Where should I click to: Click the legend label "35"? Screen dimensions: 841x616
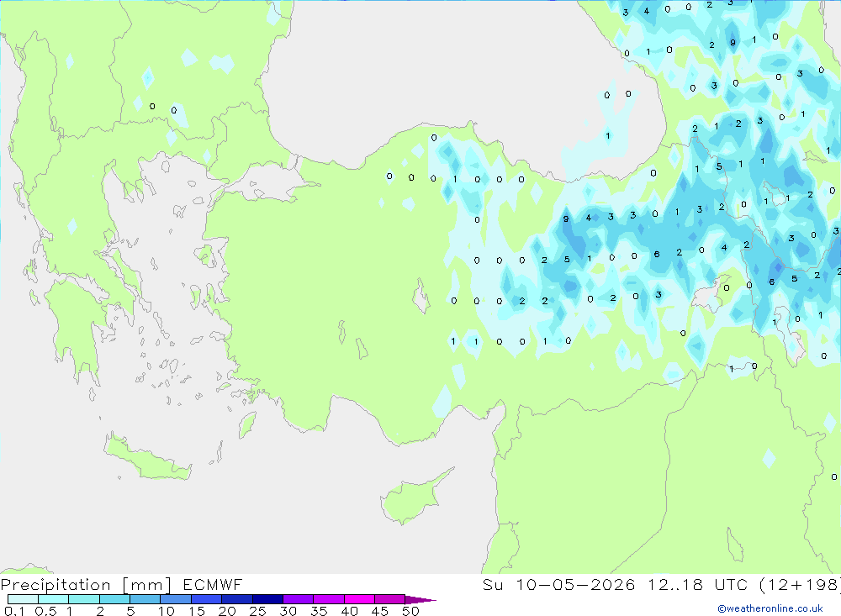319,611
